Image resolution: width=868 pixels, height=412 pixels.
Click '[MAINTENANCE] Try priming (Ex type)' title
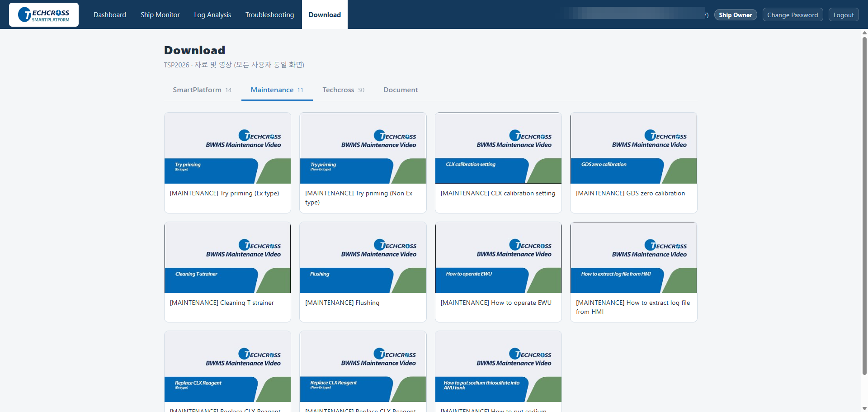224,193
